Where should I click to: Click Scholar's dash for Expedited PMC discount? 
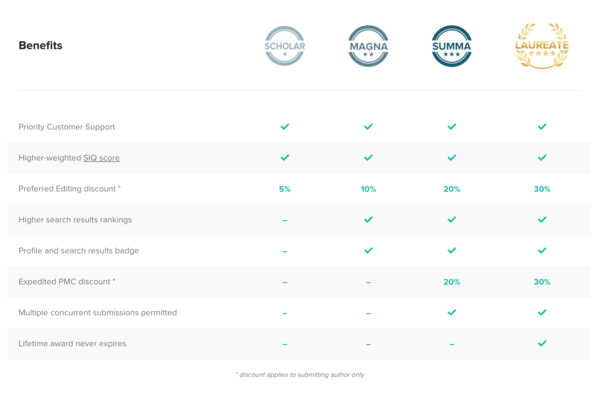(x=285, y=283)
